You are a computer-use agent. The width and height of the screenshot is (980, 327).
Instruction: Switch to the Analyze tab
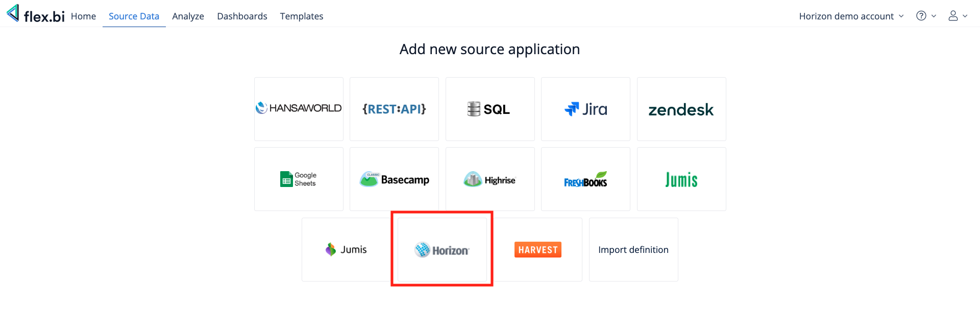[x=188, y=16]
